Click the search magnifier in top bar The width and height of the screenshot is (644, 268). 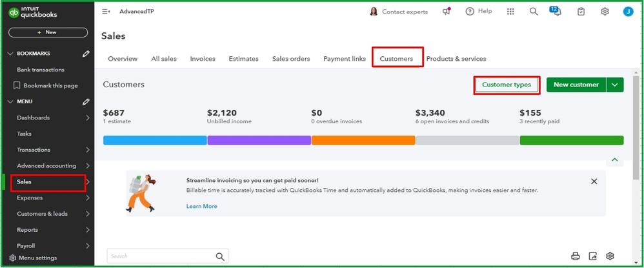click(534, 12)
